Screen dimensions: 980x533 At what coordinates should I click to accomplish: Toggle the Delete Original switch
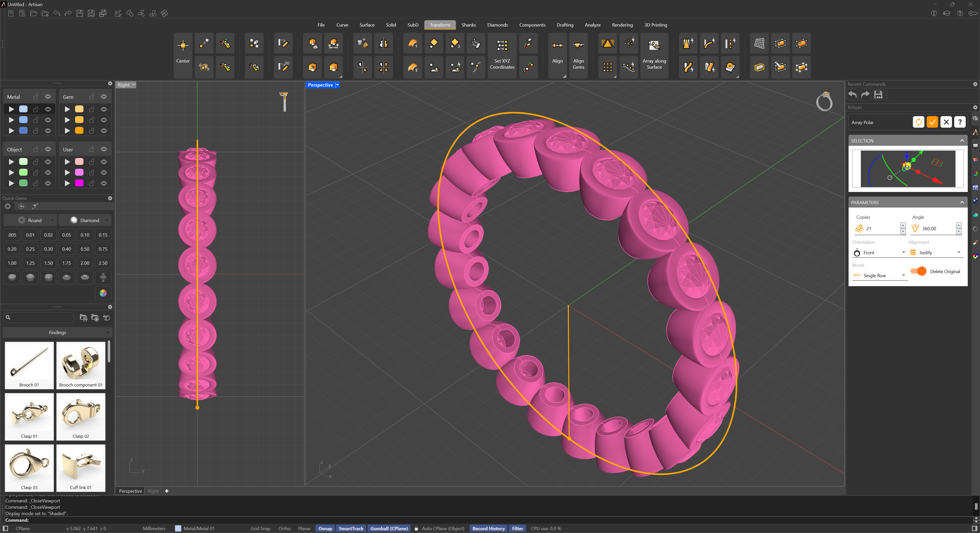pyautogui.click(x=918, y=271)
